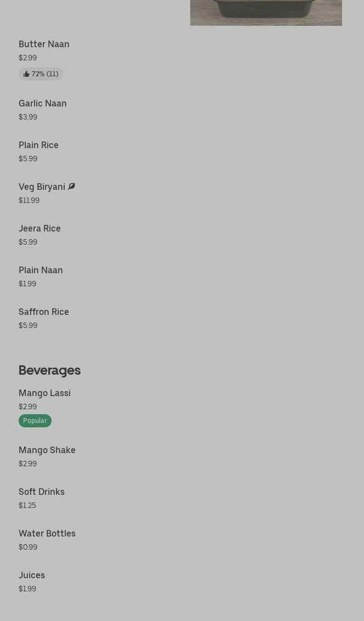Open Jeera Rice item details

click(x=39, y=228)
